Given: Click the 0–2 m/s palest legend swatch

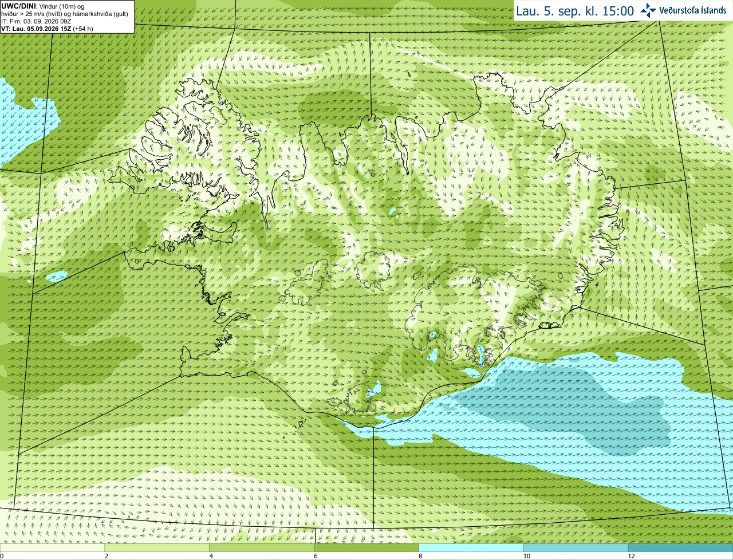Looking at the screenshot, I should tap(52, 548).
